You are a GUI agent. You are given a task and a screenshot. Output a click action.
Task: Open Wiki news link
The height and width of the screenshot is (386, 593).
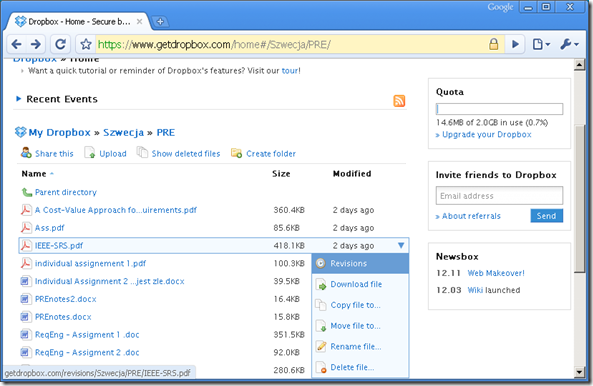click(475, 290)
